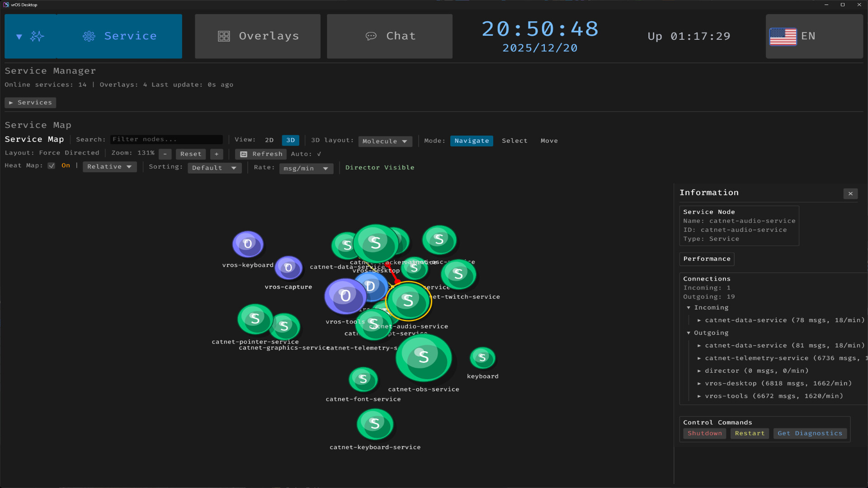
Task: Switch view to 2D
Action: [269, 141]
